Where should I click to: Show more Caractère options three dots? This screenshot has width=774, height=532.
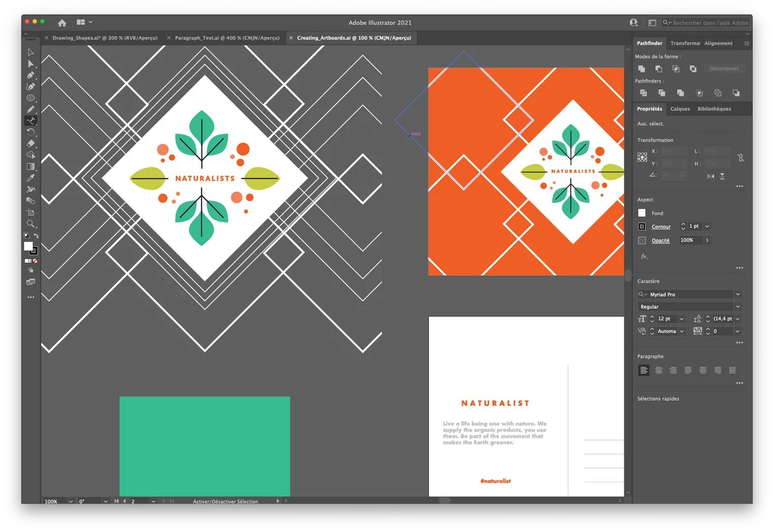tap(739, 343)
